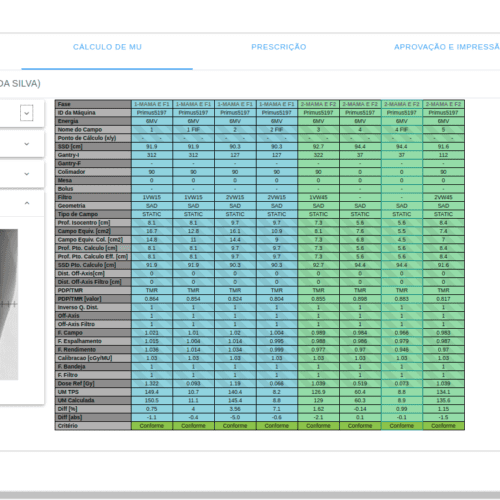Select the ID da Máquina row label
This screenshot has width=500, height=500.
click(93, 113)
